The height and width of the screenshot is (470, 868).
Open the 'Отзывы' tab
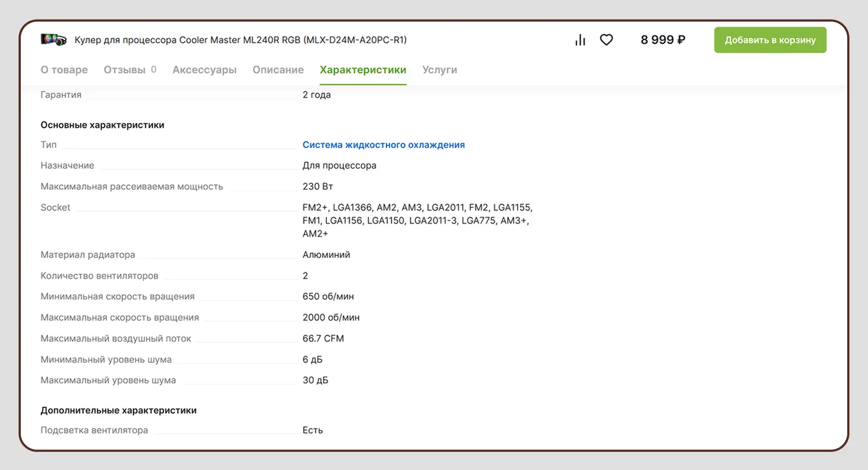pos(125,70)
